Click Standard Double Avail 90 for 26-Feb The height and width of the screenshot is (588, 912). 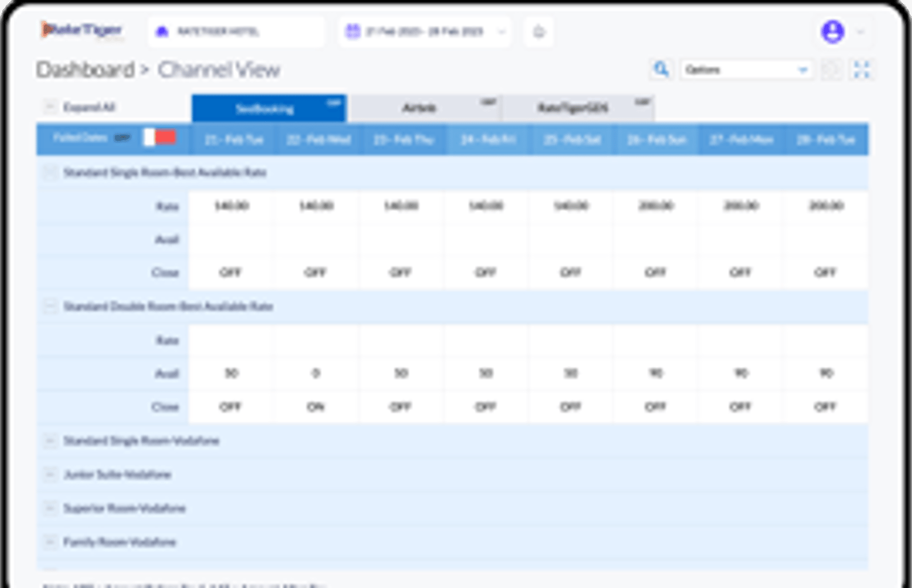coord(656,373)
